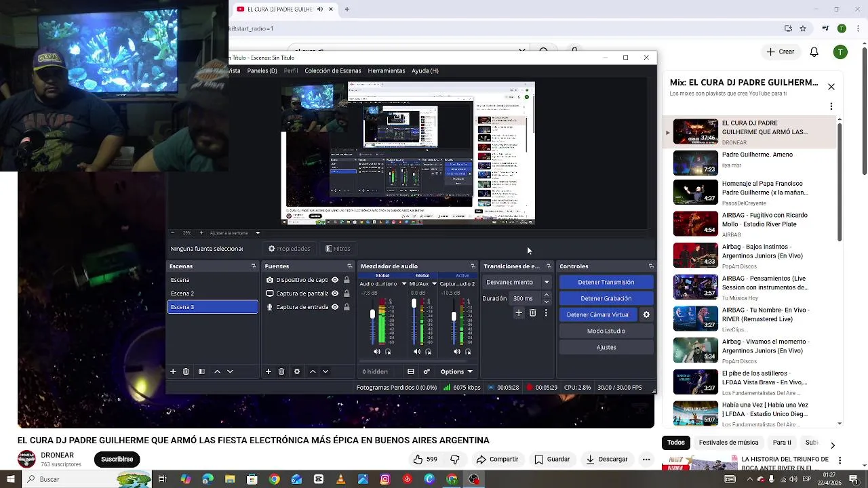The image size is (868, 488).
Task: Open Ayuda (H) menu in OBS
Action: [425, 70]
